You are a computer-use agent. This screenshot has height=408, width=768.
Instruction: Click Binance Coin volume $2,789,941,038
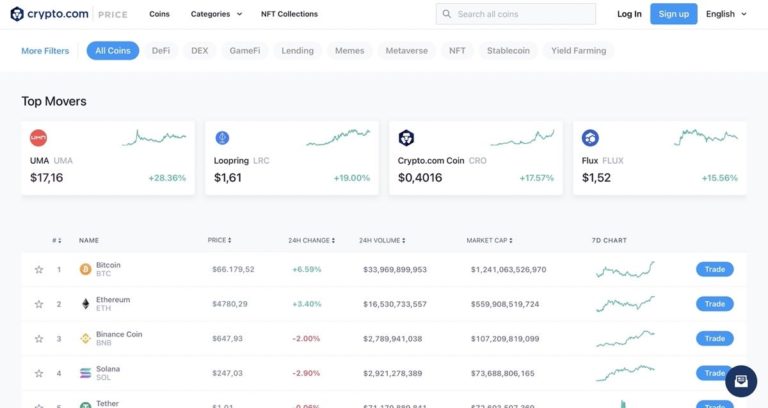(x=392, y=338)
